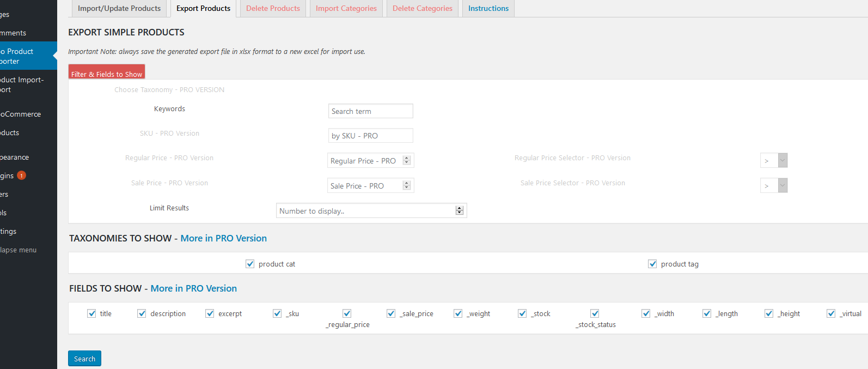The image size is (868, 369).
Task: Click the by SKU input field
Action: [x=370, y=136]
